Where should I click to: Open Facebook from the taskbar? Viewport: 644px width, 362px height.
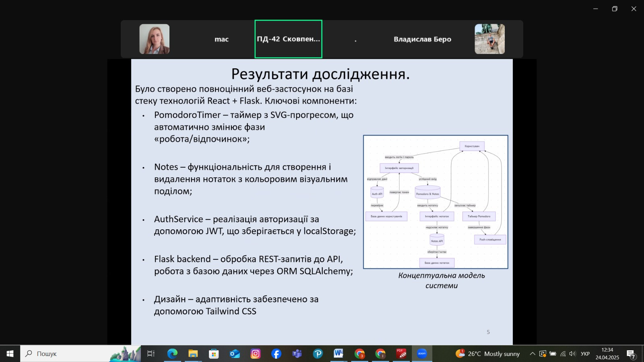(276, 354)
